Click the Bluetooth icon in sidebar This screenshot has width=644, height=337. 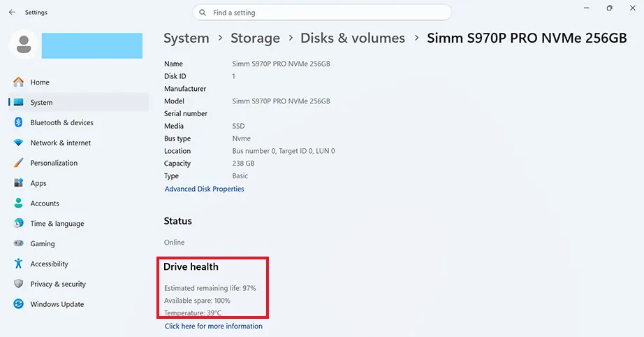coord(18,122)
